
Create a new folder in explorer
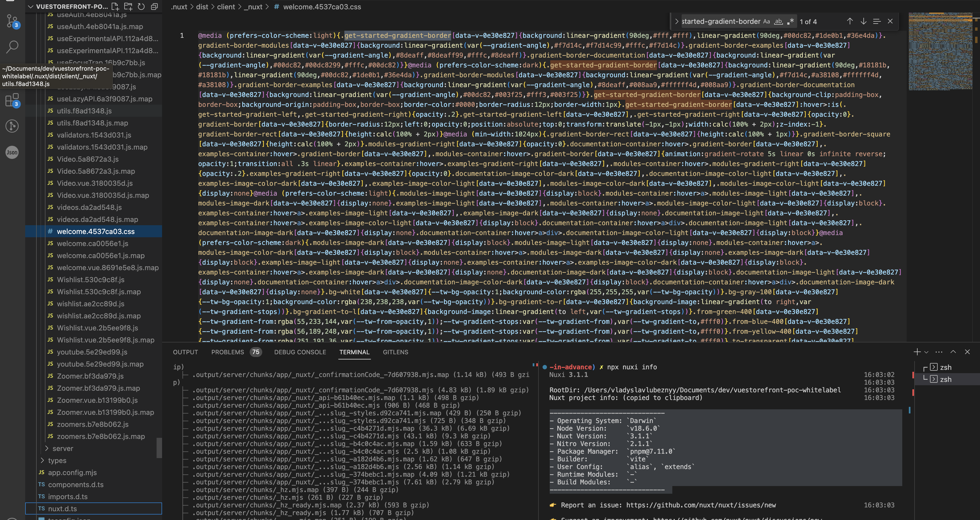point(128,7)
